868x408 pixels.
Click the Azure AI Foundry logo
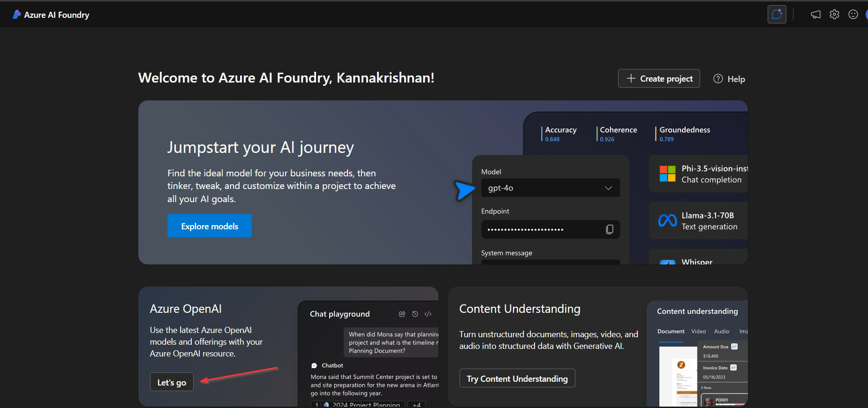pos(16,15)
